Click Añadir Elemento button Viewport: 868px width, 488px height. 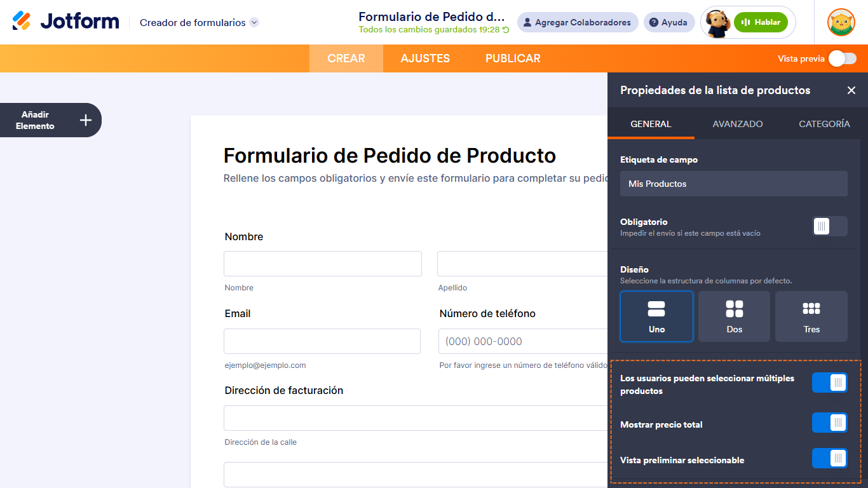click(x=50, y=120)
